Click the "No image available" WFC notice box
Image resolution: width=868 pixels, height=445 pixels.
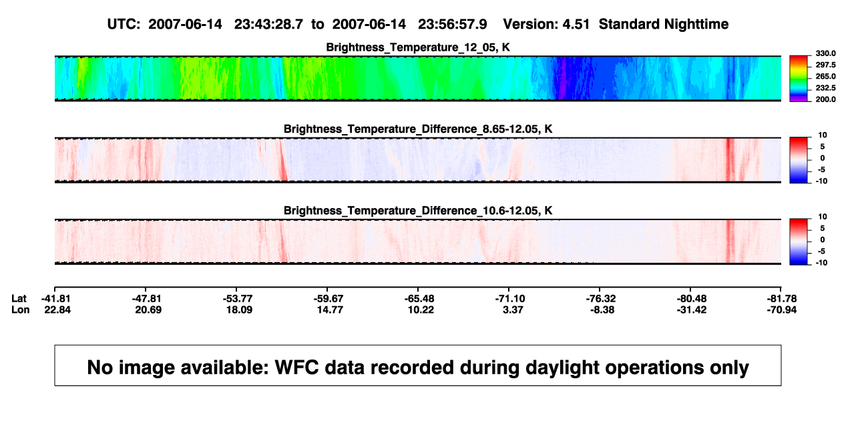418,366
